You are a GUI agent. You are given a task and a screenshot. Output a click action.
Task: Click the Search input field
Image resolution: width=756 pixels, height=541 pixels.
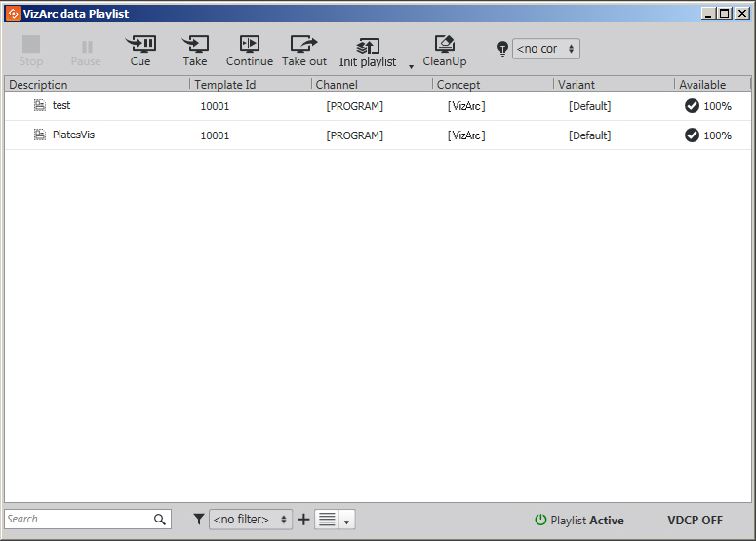78,520
